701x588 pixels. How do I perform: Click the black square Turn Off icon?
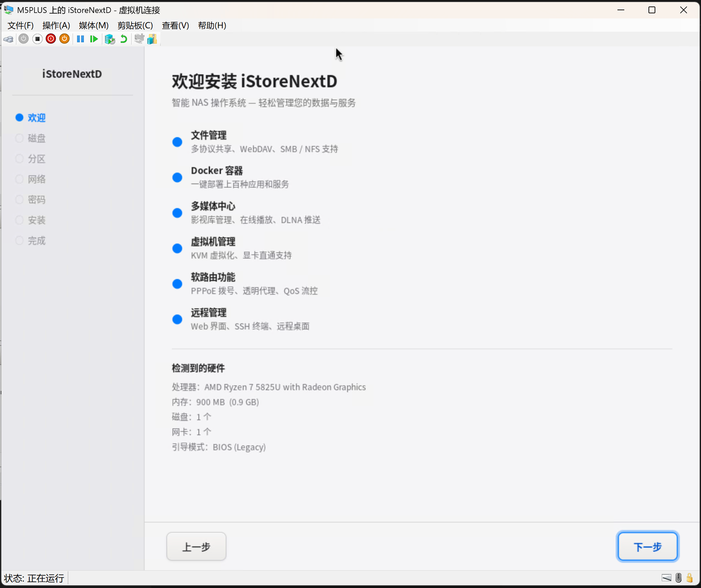pos(38,39)
